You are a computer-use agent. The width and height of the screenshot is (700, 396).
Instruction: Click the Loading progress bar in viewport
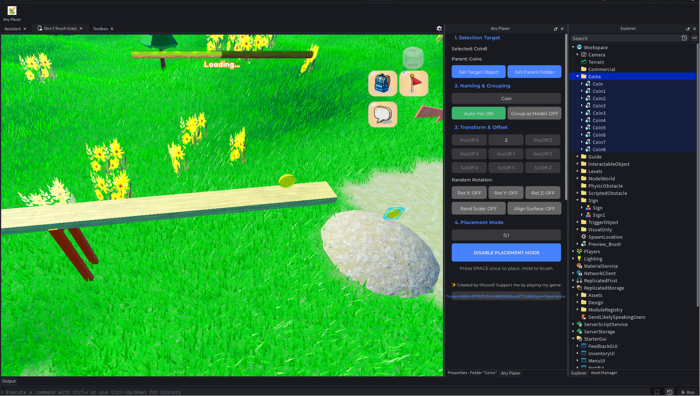222,54
